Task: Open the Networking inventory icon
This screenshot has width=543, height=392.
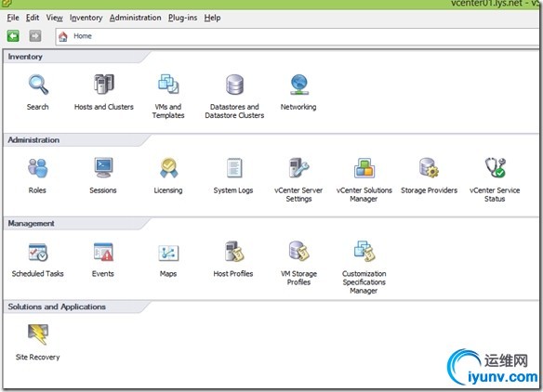Action: coord(298,85)
